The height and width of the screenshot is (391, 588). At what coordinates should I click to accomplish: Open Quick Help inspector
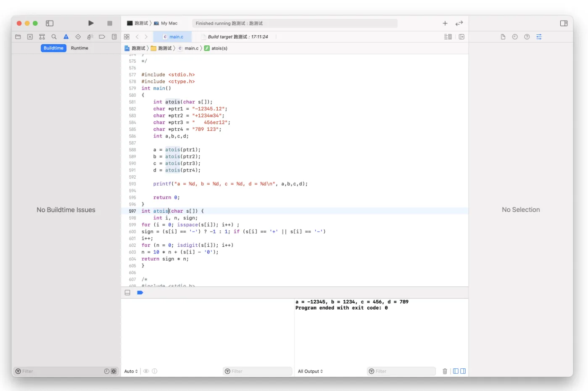click(x=527, y=37)
